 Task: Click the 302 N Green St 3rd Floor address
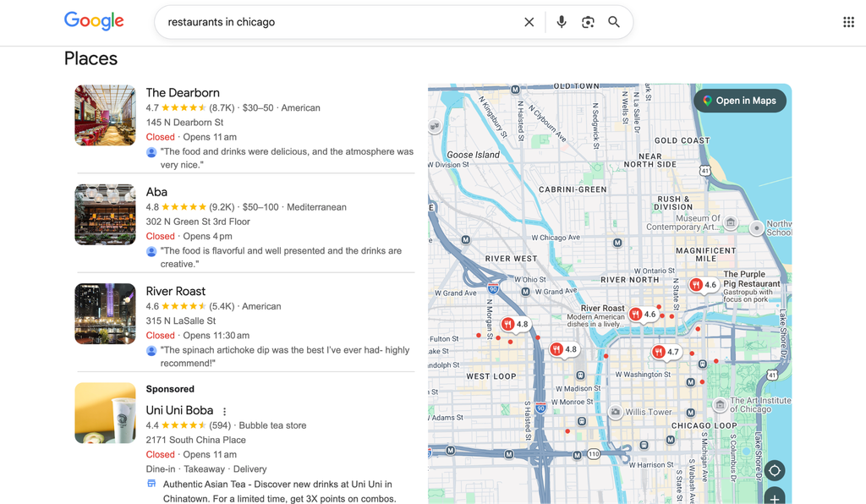tap(198, 222)
